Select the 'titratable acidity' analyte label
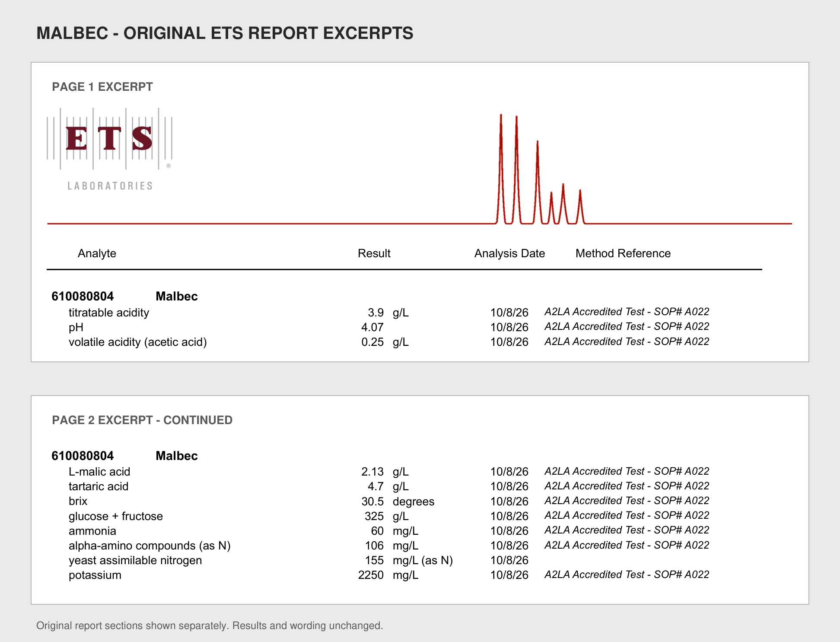The image size is (840, 642). (109, 313)
